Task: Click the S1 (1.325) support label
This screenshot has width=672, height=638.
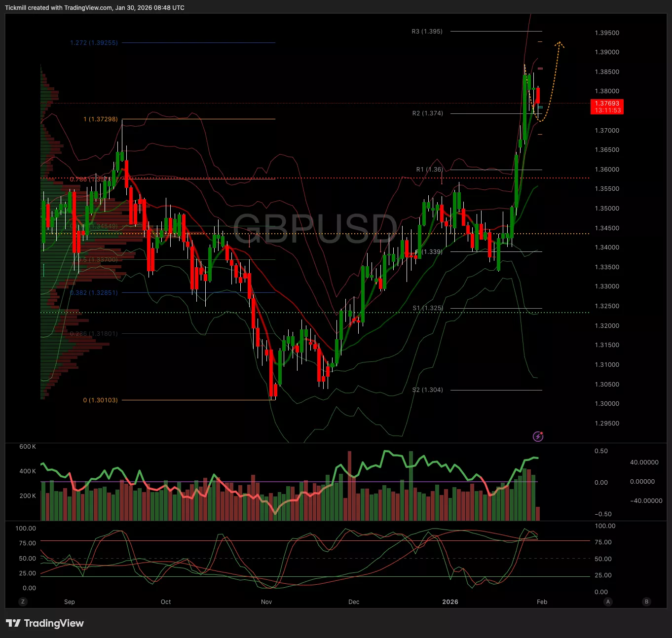Action: click(x=428, y=308)
